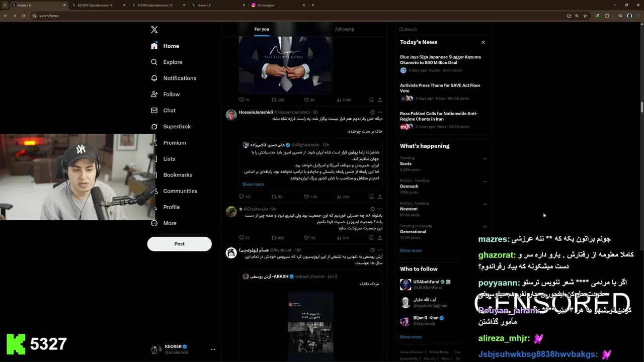Open the More menu in the X sidebar

164,223
